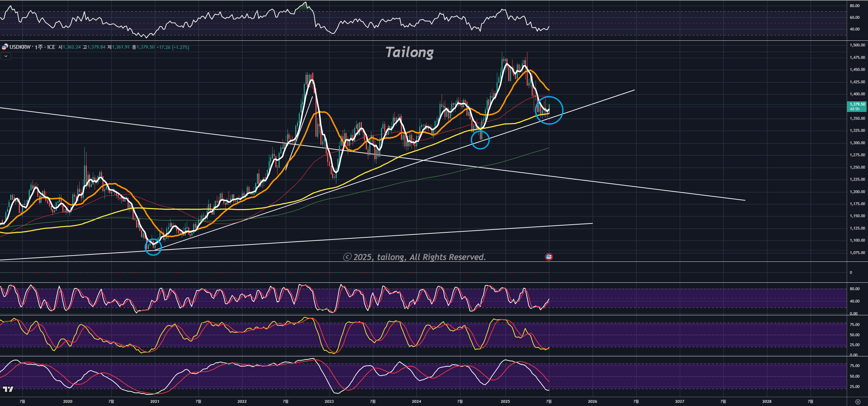This screenshot has height=406, width=868.
Task: Click the low value 1,361.91 in the legend
Action: pos(121,47)
